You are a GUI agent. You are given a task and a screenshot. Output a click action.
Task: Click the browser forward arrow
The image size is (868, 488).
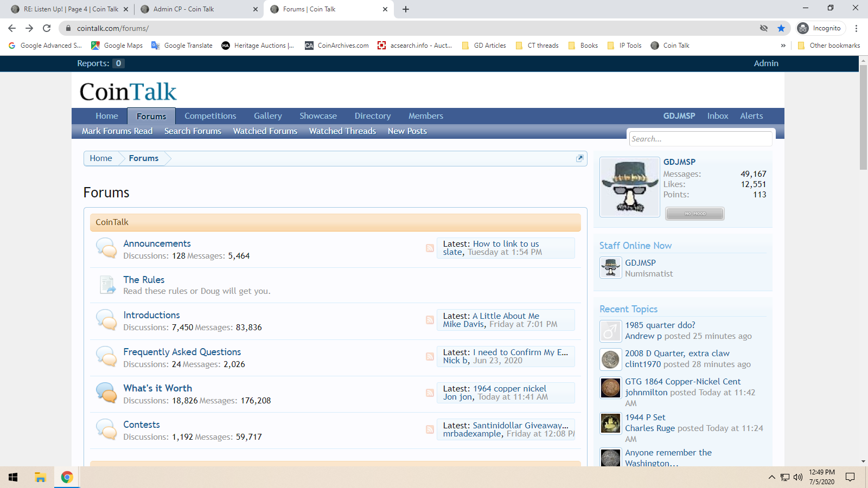(29, 28)
